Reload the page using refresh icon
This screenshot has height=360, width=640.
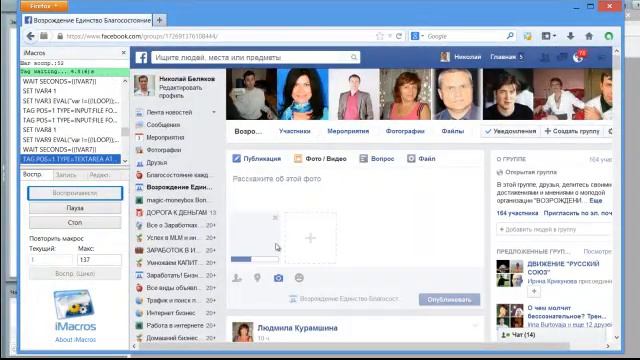[399, 36]
